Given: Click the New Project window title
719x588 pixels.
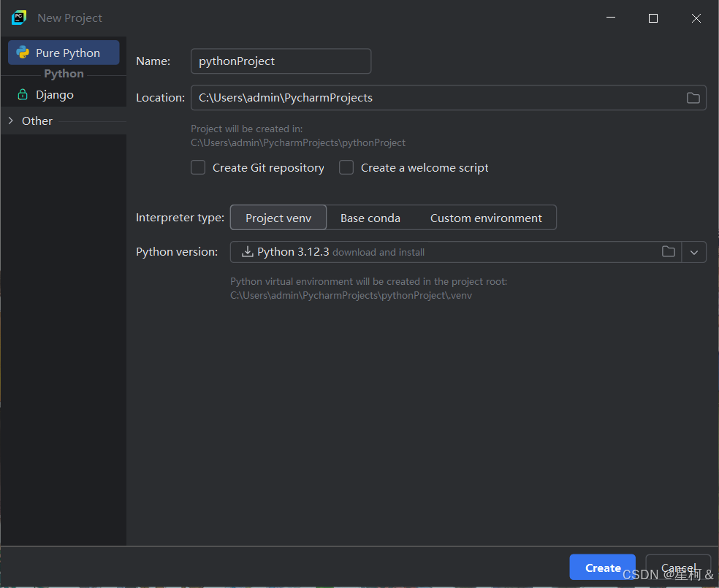Looking at the screenshot, I should coord(69,18).
